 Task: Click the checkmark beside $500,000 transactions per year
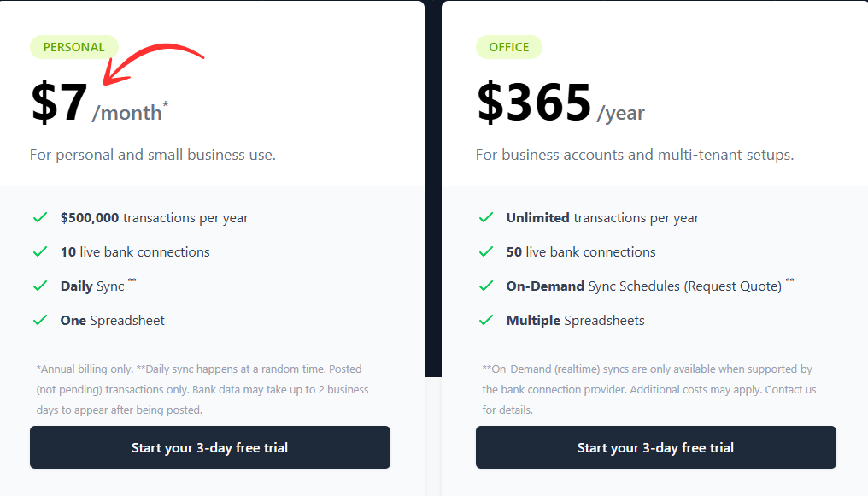coord(39,217)
